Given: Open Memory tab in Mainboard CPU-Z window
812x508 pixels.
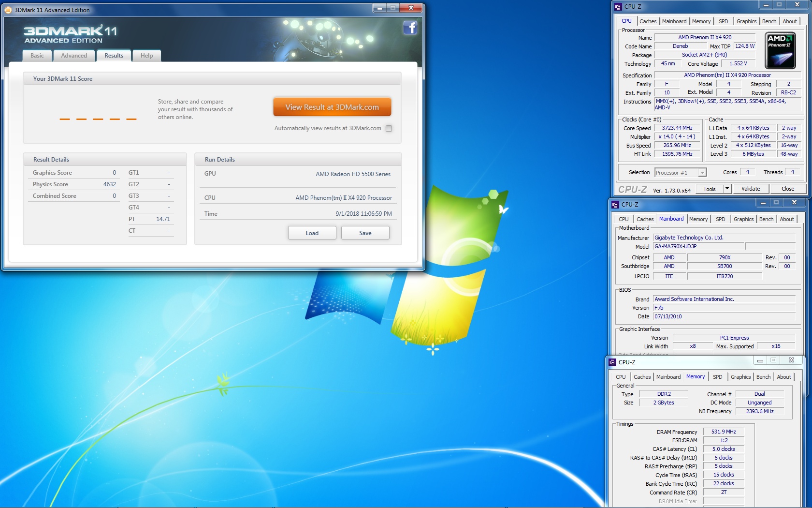Looking at the screenshot, I should tap(698, 219).
